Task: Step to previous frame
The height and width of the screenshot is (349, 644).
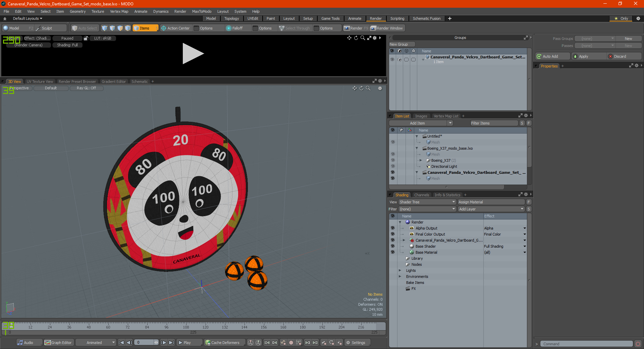Action: 129,343
